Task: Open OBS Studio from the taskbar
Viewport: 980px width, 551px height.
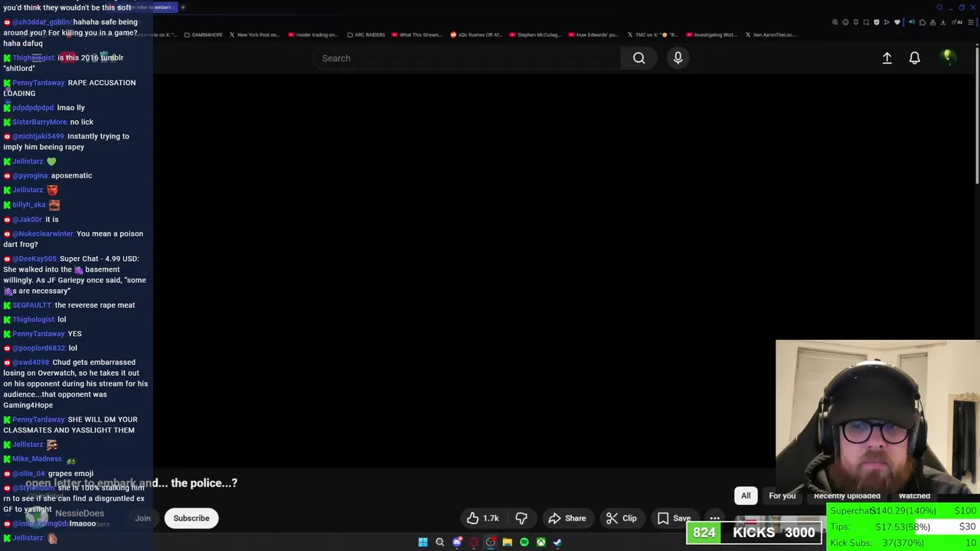Action: [491, 542]
